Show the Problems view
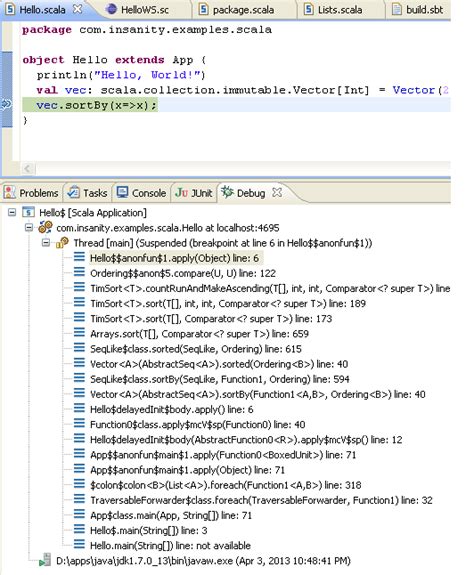Screen dimensions: 474x575 coord(31,193)
